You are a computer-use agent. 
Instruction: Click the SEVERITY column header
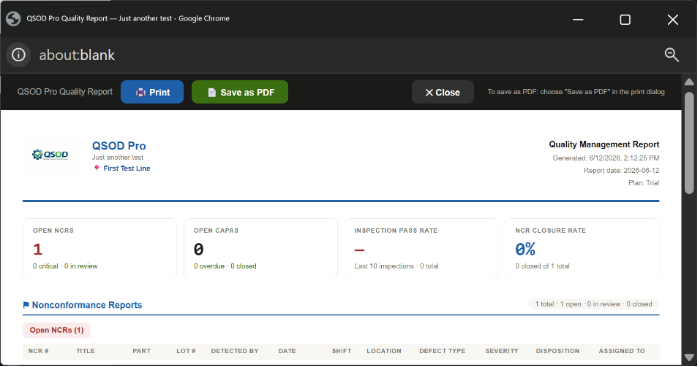point(502,351)
